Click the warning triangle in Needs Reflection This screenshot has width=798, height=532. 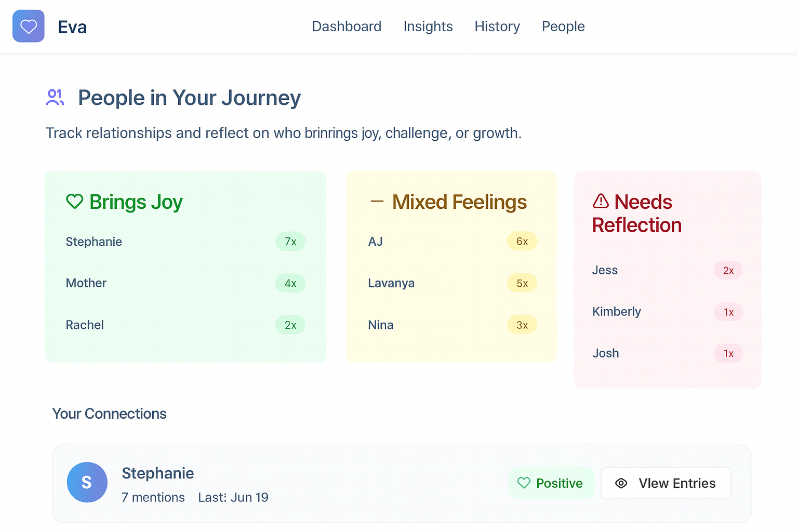pos(601,201)
